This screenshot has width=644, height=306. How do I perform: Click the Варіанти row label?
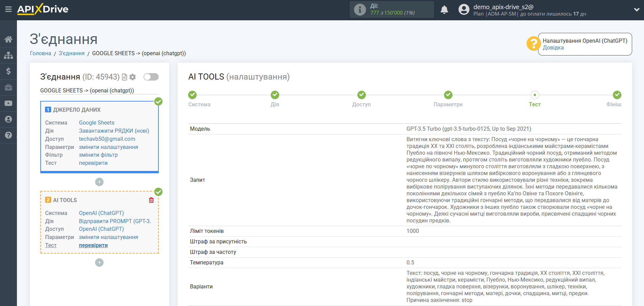point(201,287)
